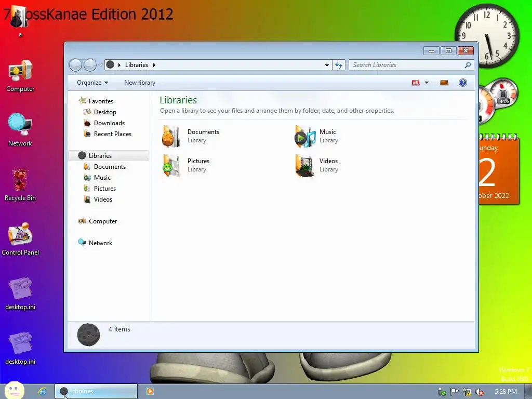Image resolution: width=532 pixels, height=399 pixels.
Task: Click the '4 items' status text
Action: point(119,329)
